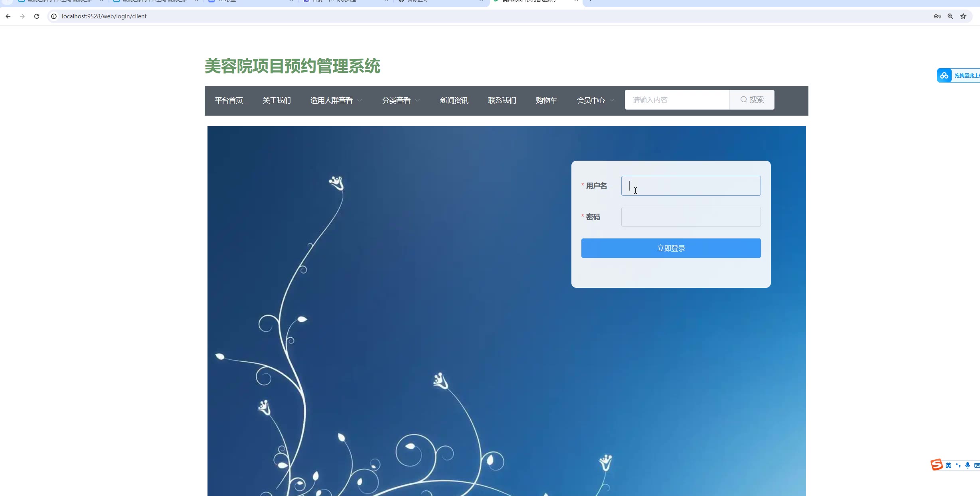Screen dimensions: 980x496
Task: Click into the 密码 input field
Action: click(691, 217)
